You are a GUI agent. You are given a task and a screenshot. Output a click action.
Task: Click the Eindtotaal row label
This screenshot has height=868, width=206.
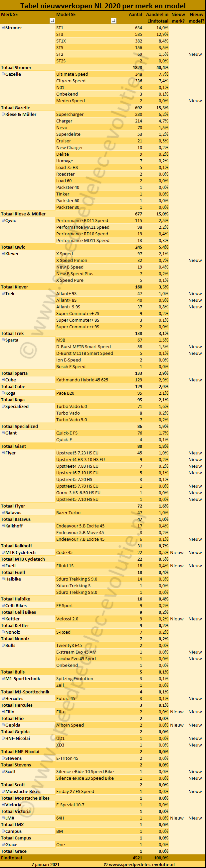[12, 858]
